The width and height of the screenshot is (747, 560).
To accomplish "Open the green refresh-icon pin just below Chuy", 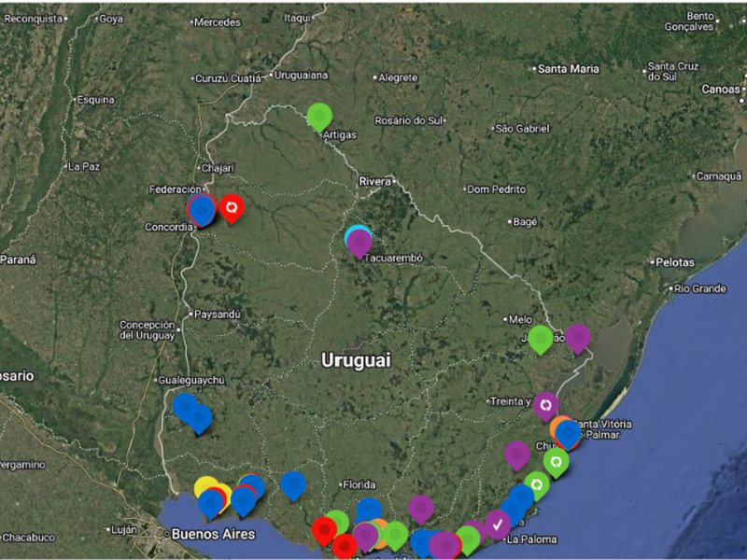I will pyautogui.click(x=556, y=462).
